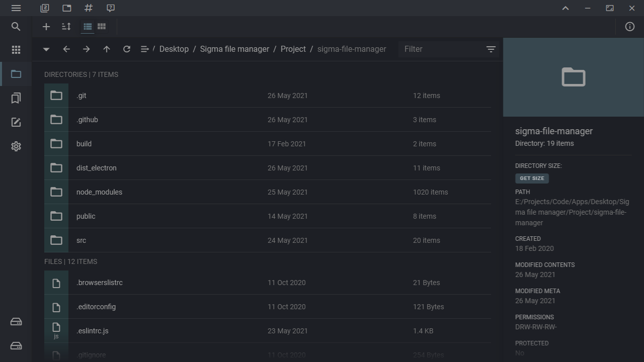Click the FILES | 12 ITEMS header
644x362 pixels.
point(70,261)
